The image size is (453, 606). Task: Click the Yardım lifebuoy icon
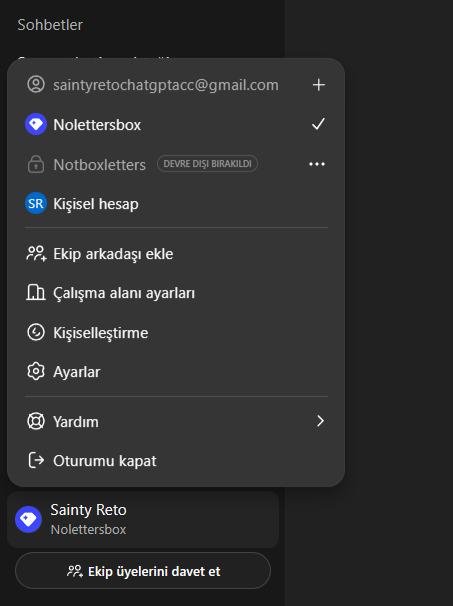(x=36, y=421)
